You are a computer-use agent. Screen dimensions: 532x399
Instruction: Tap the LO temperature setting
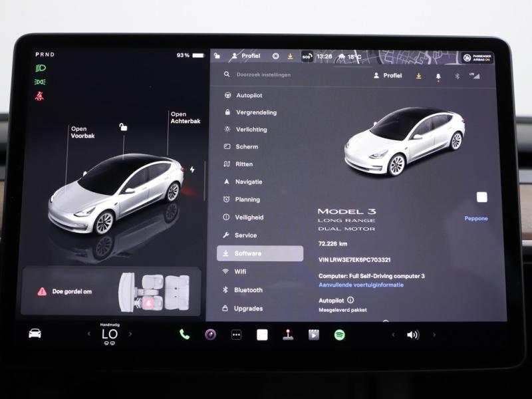[110, 334]
